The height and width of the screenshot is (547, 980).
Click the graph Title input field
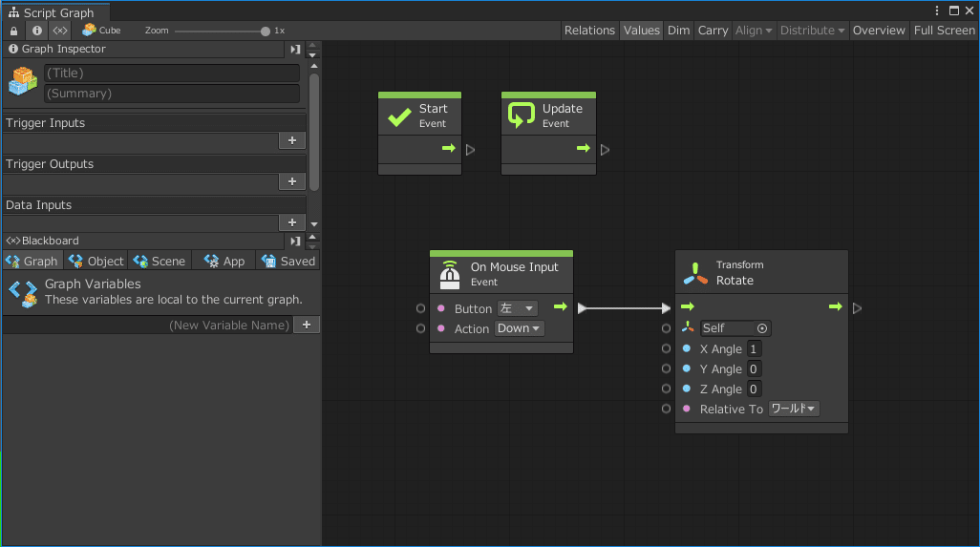tap(172, 74)
